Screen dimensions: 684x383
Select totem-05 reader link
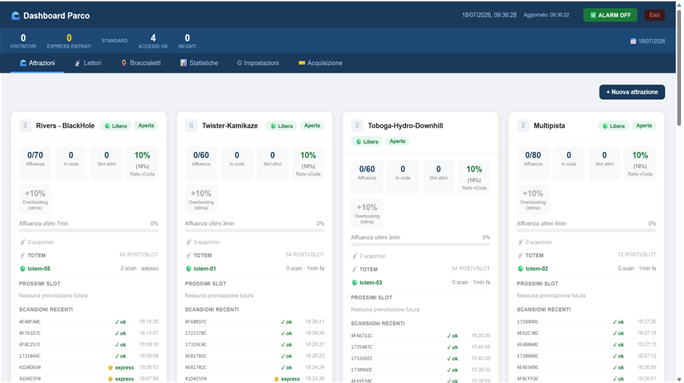click(39, 269)
